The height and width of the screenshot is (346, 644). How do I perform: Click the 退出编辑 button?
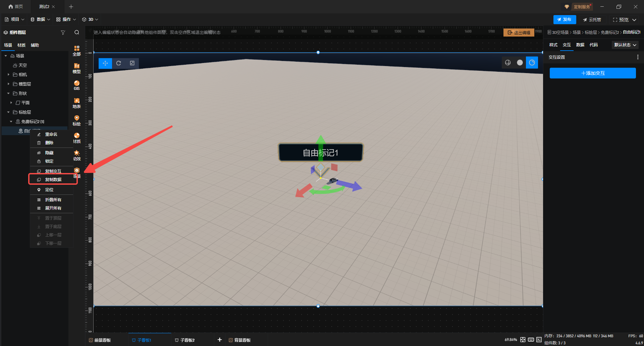point(519,33)
